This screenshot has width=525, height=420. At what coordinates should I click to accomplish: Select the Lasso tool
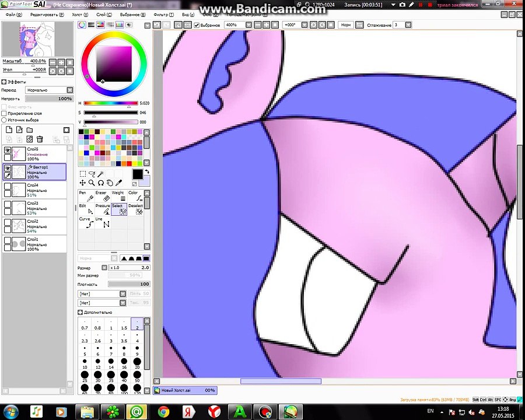pyautogui.click(x=92, y=174)
